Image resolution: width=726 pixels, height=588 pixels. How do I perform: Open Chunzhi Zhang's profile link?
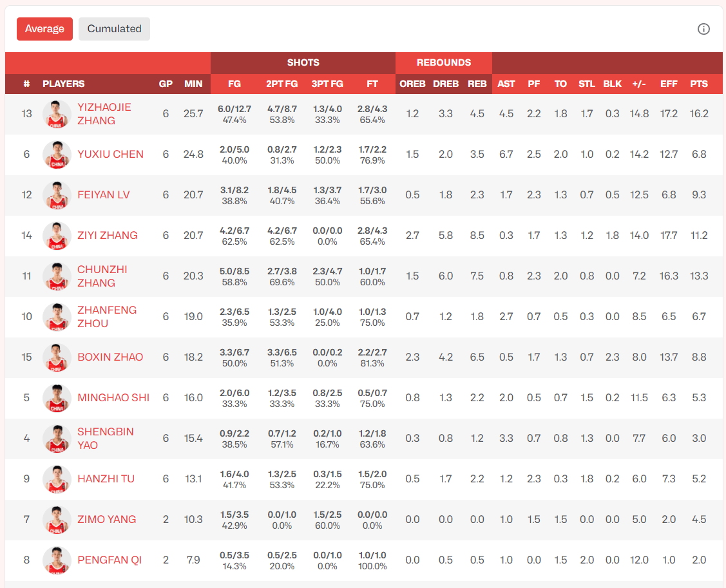coord(102,276)
